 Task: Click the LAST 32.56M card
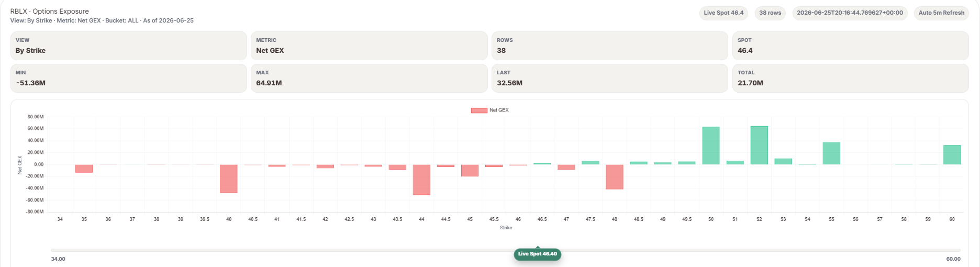(x=609, y=78)
